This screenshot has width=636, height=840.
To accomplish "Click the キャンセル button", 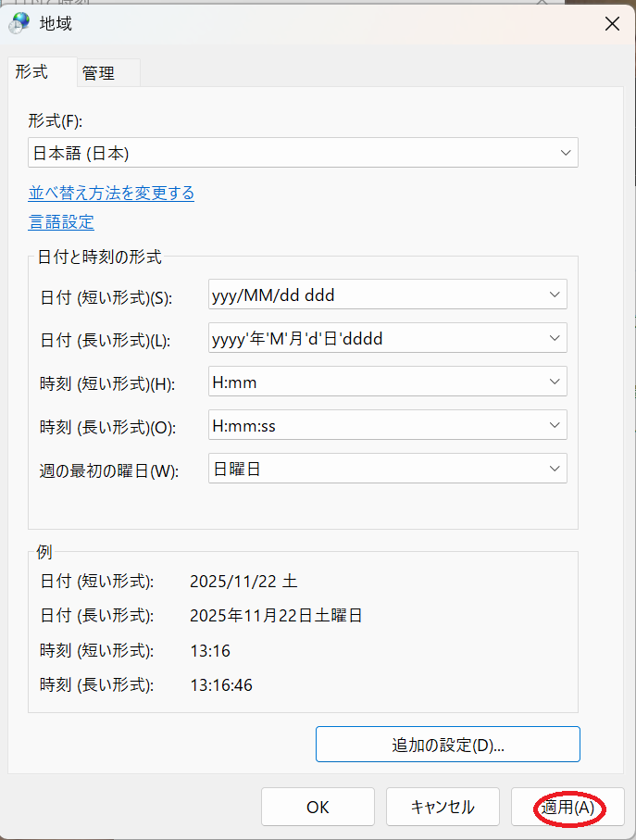I will click(x=443, y=808).
